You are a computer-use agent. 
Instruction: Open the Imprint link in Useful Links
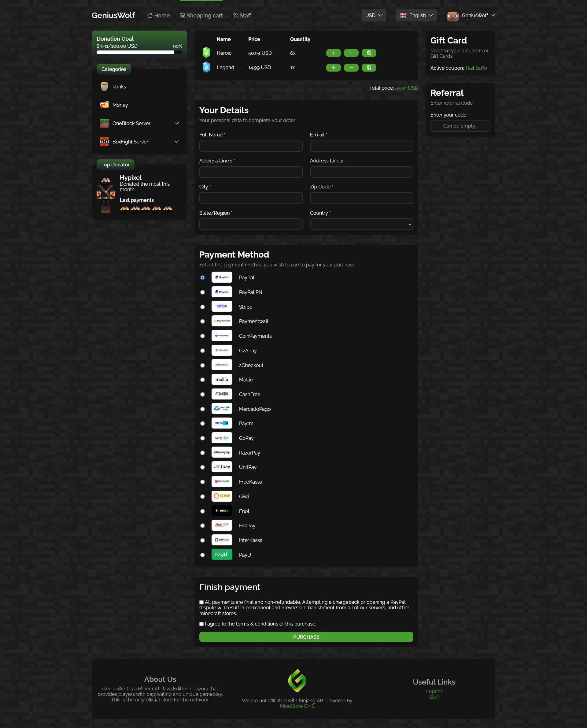pyautogui.click(x=434, y=691)
